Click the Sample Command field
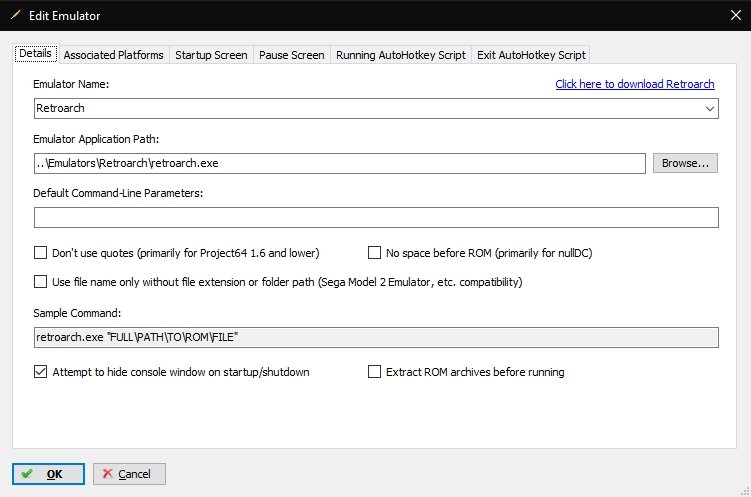This screenshot has width=751, height=497. 376,337
